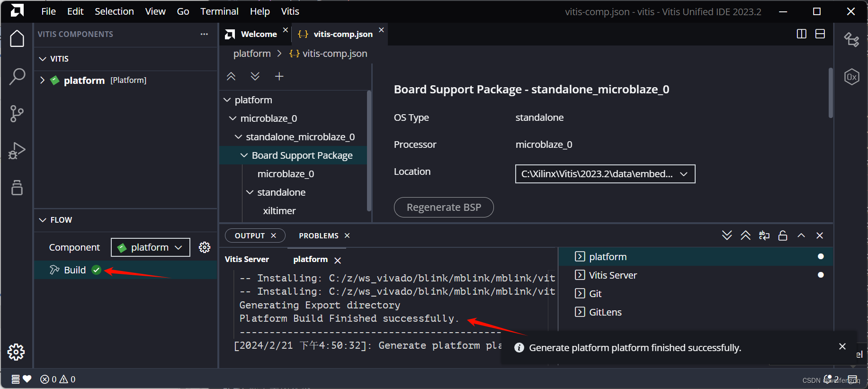The height and width of the screenshot is (389, 868).
Task: Click the editor vertical scrollbar
Action: click(831, 92)
